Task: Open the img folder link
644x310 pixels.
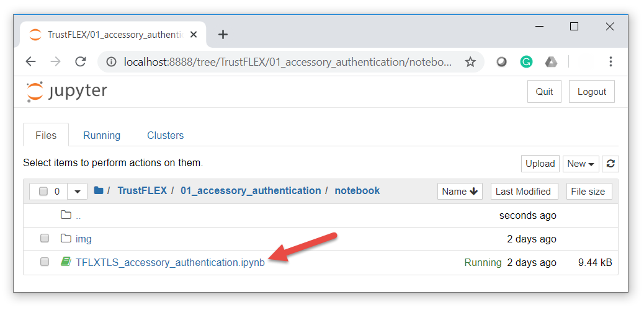Action: tap(83, 239)
